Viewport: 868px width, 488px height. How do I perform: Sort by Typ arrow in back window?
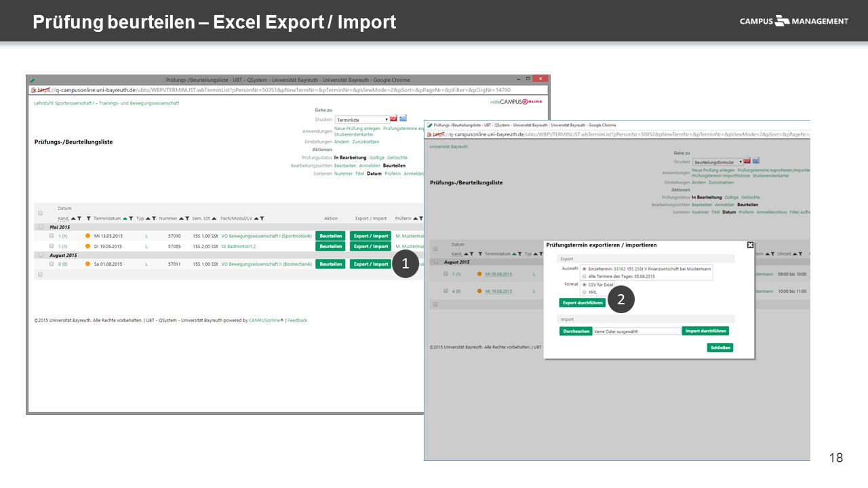coord(149,219)
